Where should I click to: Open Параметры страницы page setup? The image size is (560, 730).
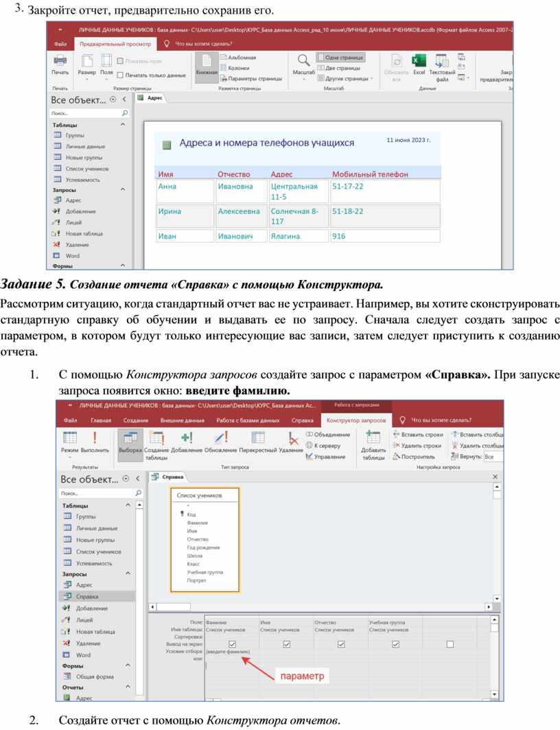tap(251, 79)
